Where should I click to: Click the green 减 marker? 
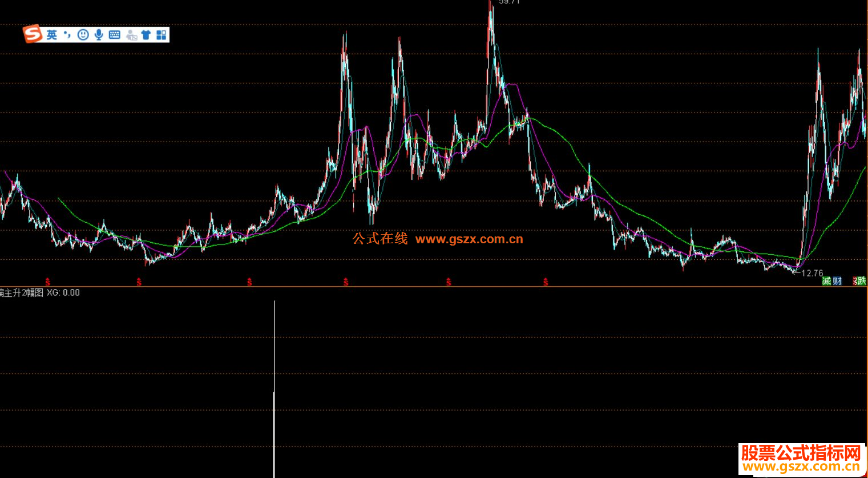pyautogui.click(x=826, y=281)
